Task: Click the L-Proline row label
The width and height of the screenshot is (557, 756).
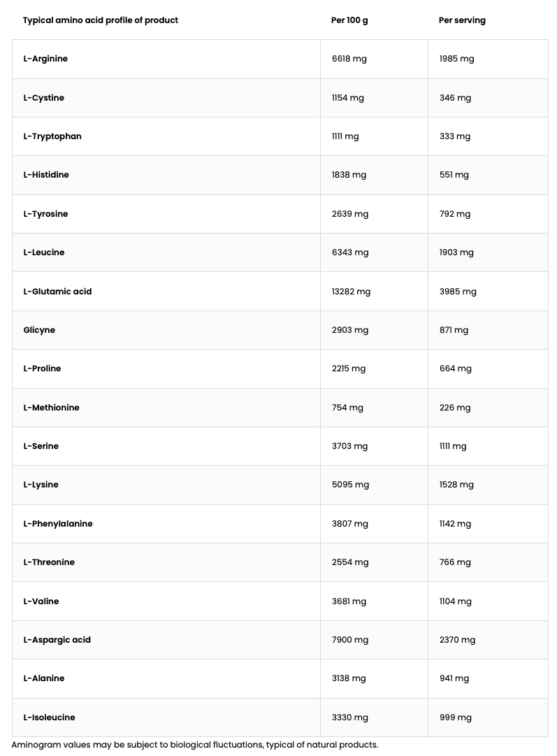Action: click(42, 369)
